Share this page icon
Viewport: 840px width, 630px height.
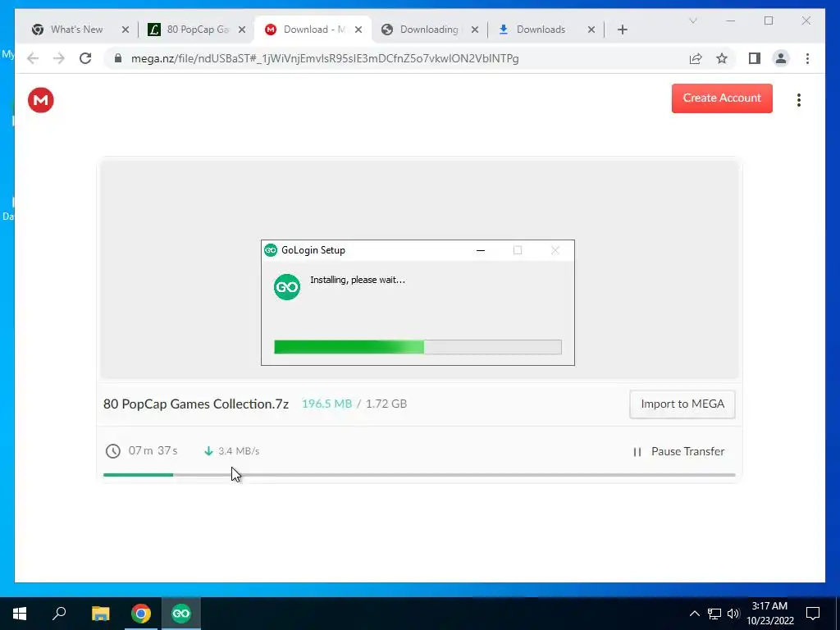click(696, 58)
